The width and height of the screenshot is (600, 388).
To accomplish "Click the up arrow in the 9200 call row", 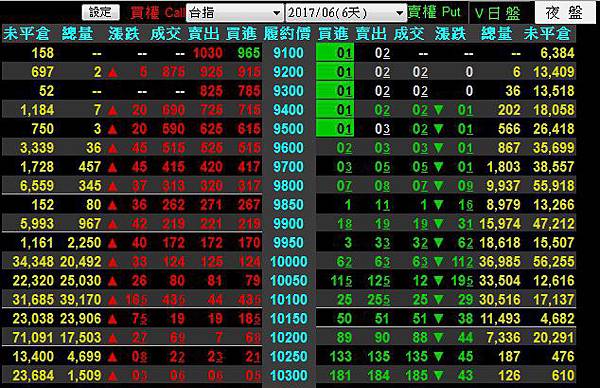I will (112, 72).
